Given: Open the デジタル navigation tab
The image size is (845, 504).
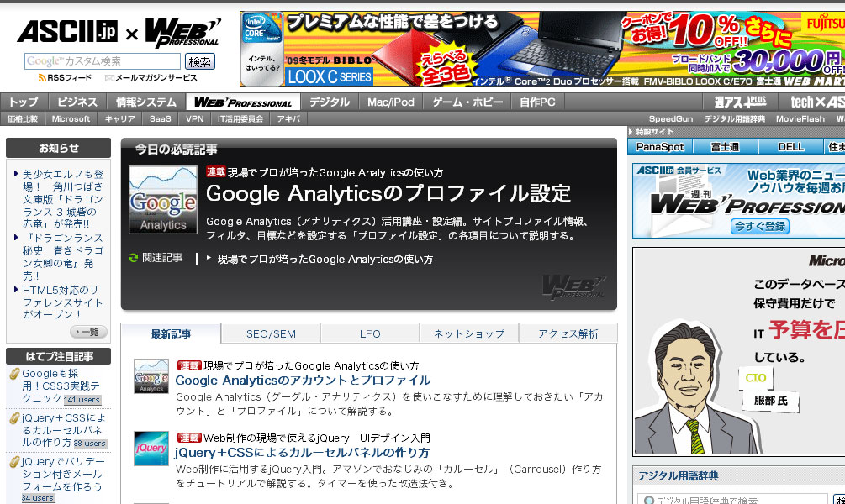Looking at the screenshot, I should (x=329, y=102).
